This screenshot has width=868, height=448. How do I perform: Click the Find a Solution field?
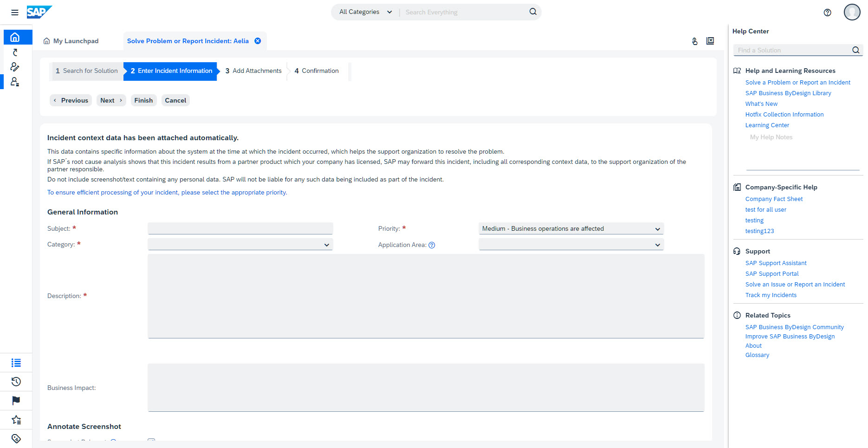click(x=792, y=50)
